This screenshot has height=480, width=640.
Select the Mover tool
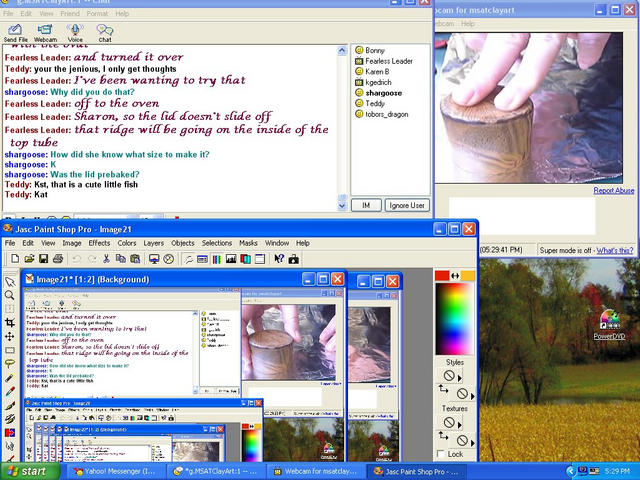pyautogui.click(x=10, y=336)
